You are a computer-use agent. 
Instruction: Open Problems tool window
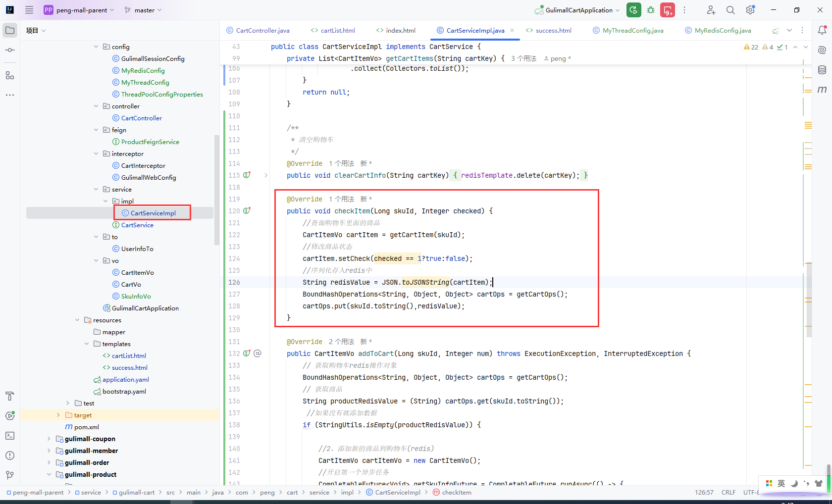[x=10, y=455]
